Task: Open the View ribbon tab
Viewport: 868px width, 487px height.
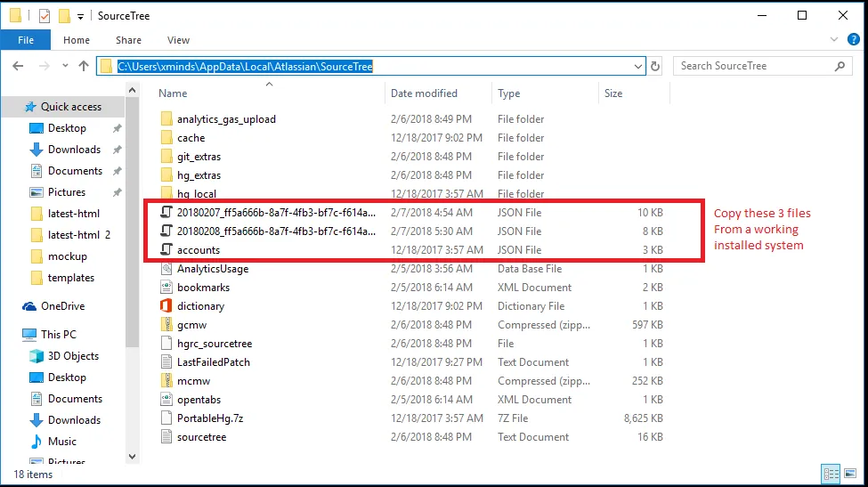Action: [178, 40]
